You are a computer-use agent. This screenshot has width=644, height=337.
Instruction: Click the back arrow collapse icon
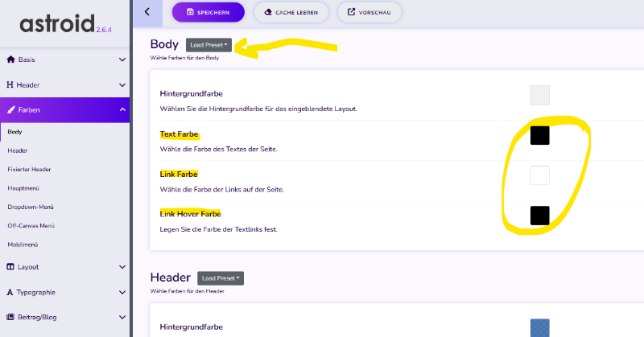pyautogui.click(x=147, y=12)
